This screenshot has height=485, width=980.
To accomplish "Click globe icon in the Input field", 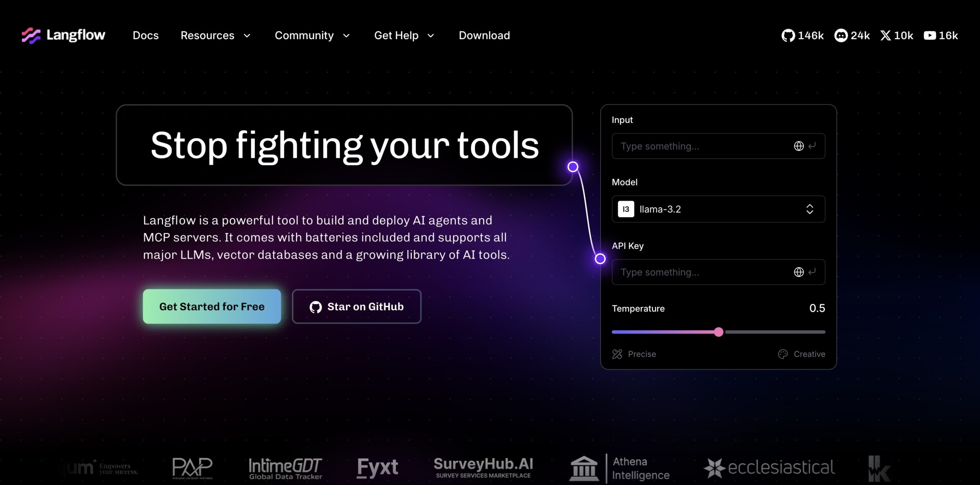I will (799, 146).
